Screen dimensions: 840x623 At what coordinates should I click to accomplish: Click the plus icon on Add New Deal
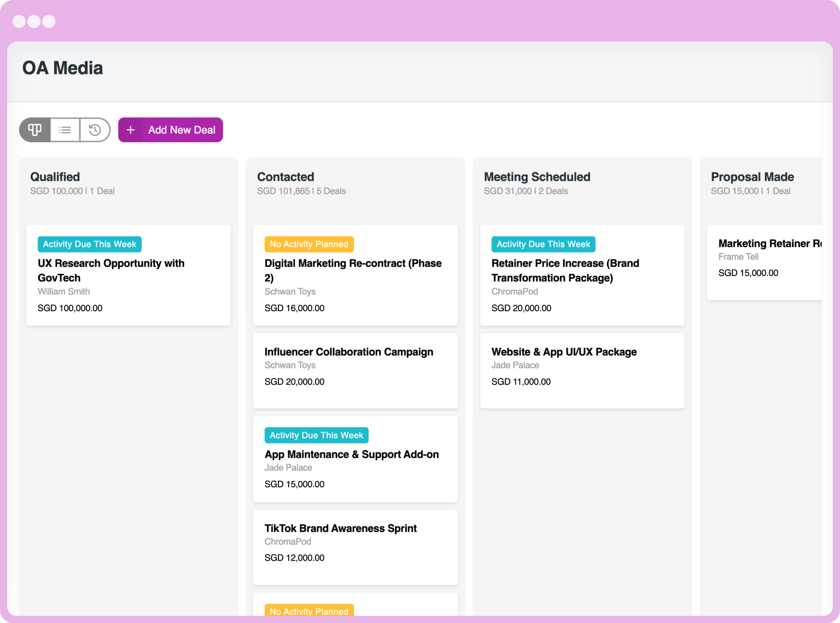pos(130,130)
